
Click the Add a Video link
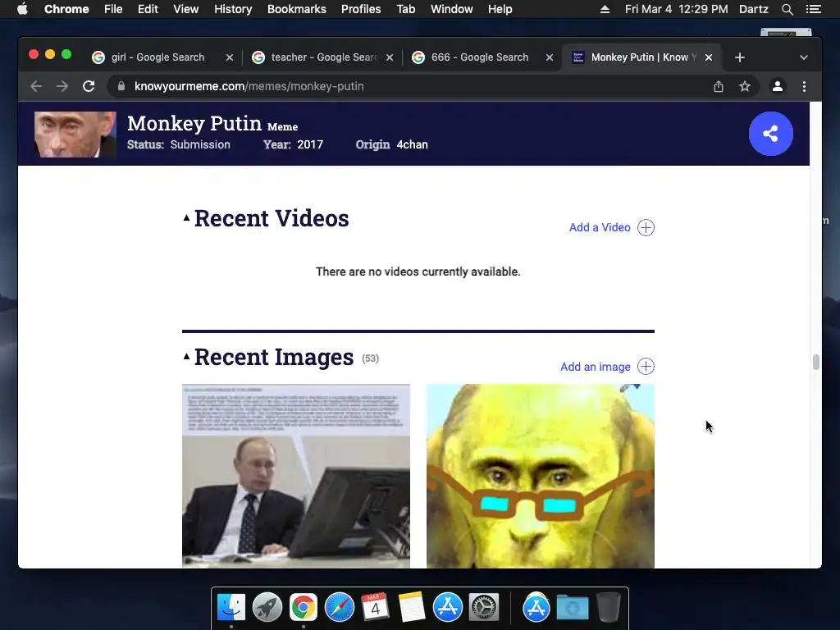(600, 228)
